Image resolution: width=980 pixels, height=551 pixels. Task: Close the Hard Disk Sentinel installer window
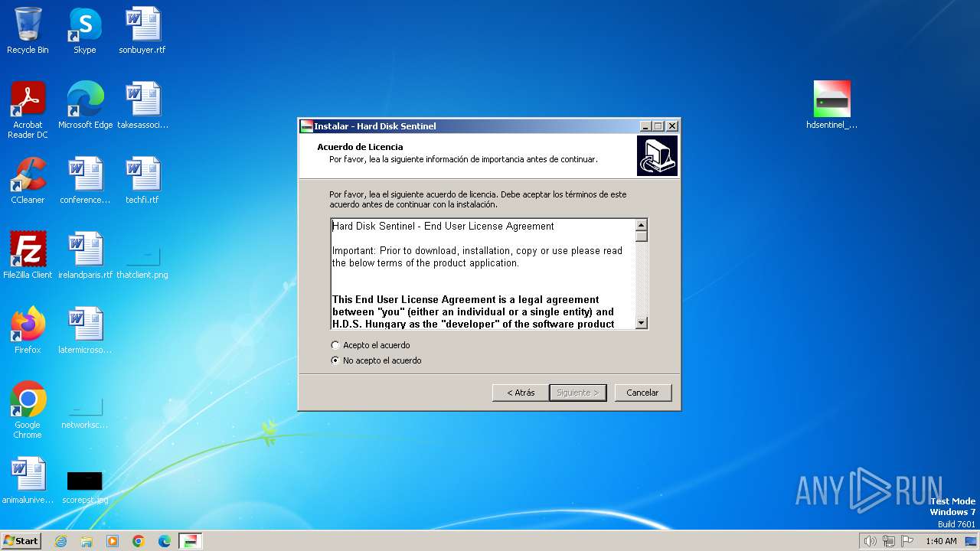pyautogui.click(x=672, y=126)
